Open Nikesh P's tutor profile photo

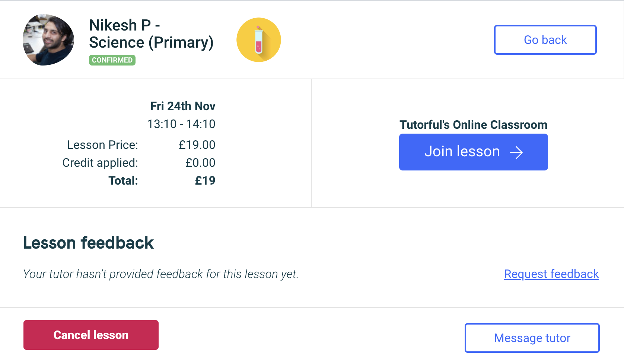pos(48,40)
